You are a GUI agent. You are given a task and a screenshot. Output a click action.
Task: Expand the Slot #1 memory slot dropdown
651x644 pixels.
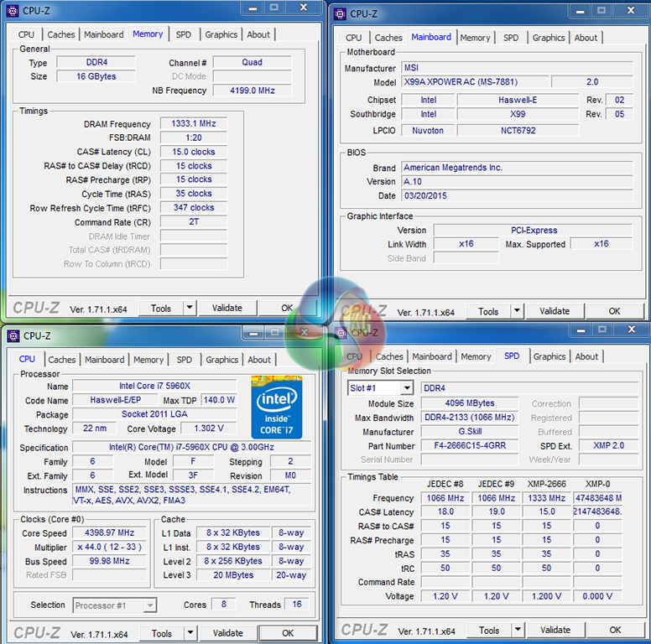pyautogui.click(x=406, y=388)
